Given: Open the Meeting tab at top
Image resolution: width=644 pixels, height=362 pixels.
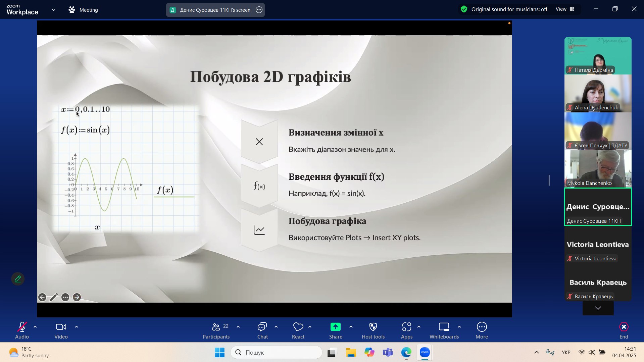Looking at the screenshot, I should pos(83,10).
